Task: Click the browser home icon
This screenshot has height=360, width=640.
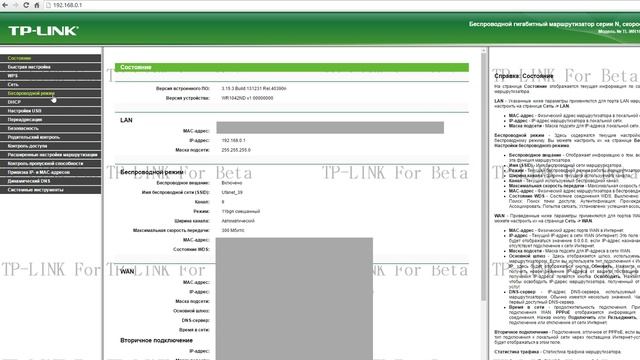Action: [x=37, y=5]
